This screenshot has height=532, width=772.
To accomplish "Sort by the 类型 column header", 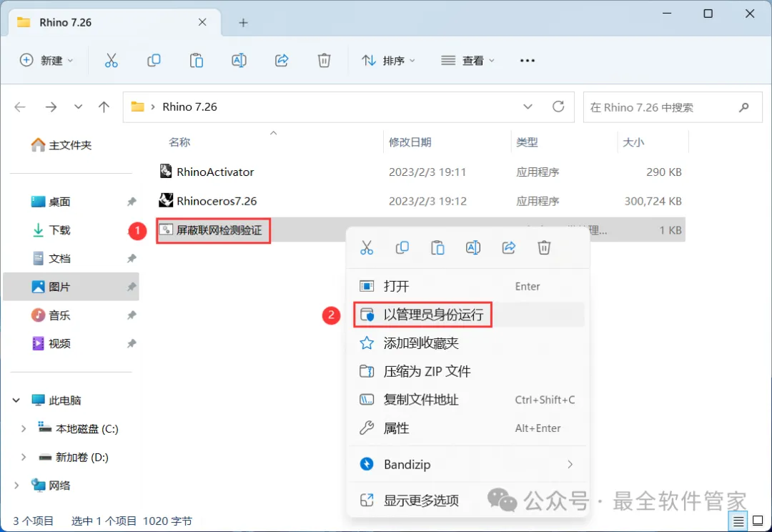I will click(x=527, y=142).
